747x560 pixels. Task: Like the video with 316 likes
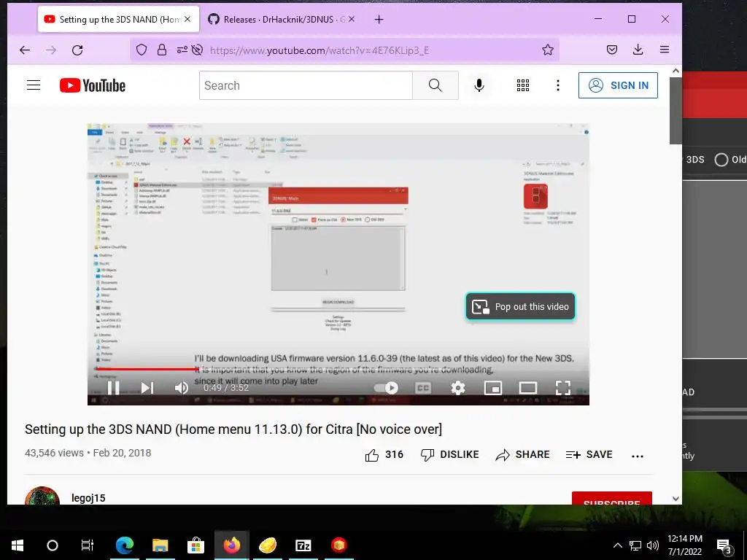pos(384,455)
